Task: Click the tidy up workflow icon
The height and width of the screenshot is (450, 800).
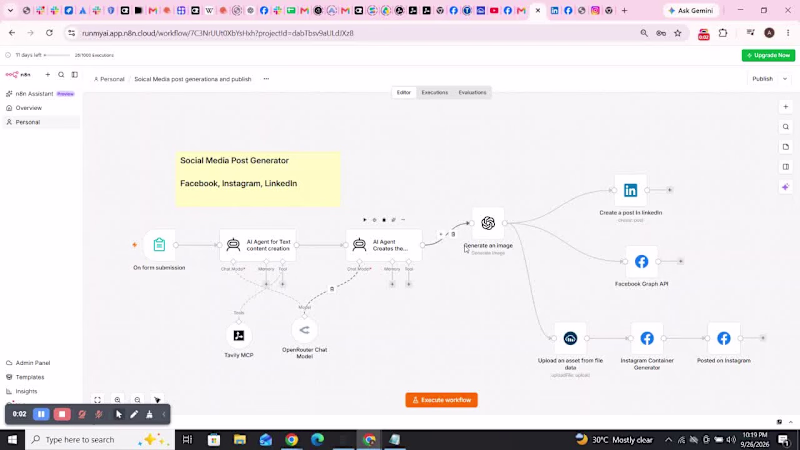Action: pyautogui.click(x=157, y=400)
